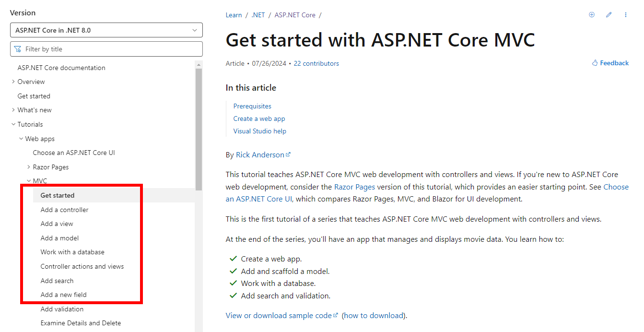Image resolution: width=644 pixels, height=332 pixels.
Task: Open the ASP.NET Core breadcrumb link
Action: coord(295,15)
